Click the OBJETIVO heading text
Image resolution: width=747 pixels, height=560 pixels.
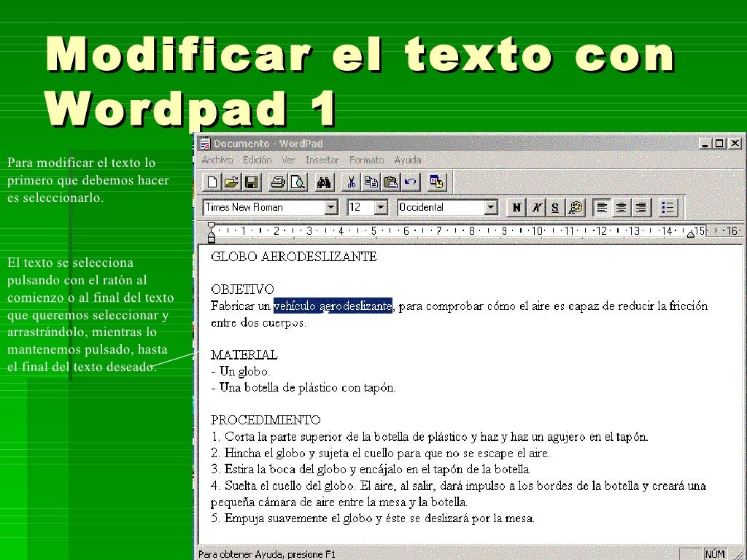[242, 289]
